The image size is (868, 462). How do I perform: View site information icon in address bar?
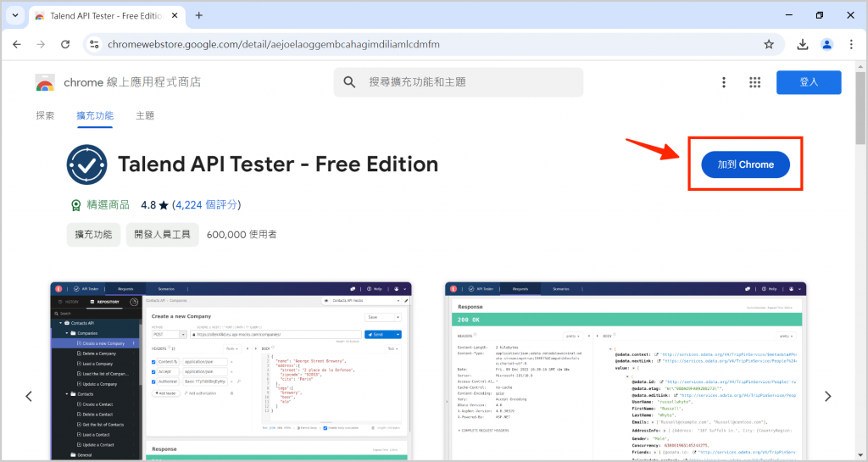(95, 44)
